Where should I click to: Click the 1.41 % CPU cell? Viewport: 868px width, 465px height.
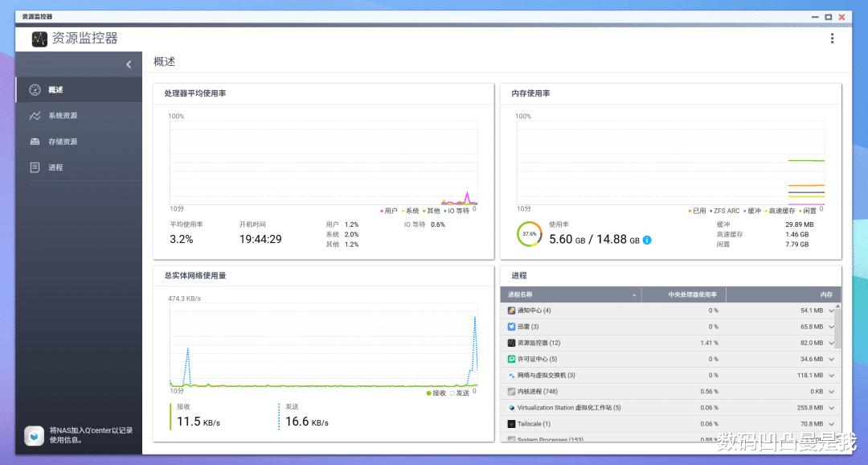pyautogui.click(x=709, y=343)
